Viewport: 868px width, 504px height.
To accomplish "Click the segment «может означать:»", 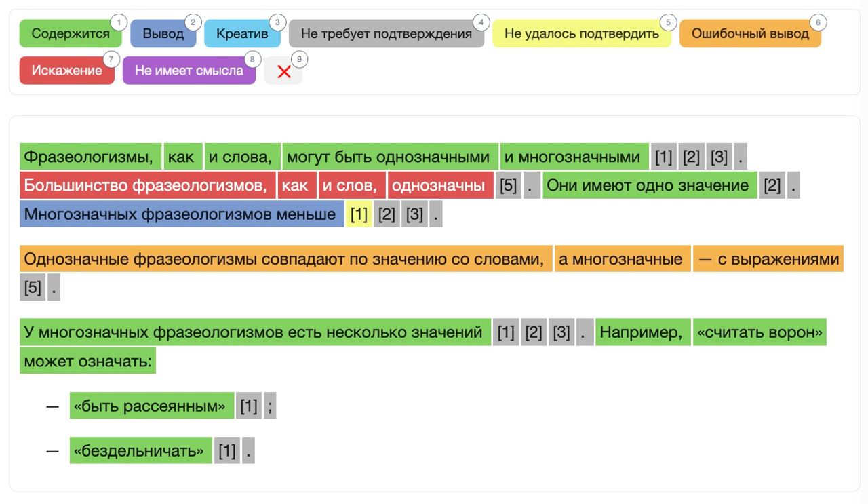I will click(x=87, y=360).
